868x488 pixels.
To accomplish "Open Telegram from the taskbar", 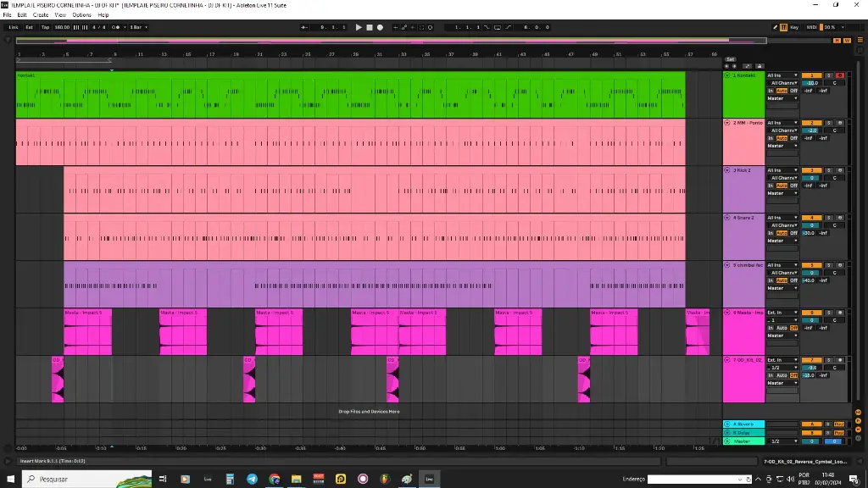I will coord(252,480).
